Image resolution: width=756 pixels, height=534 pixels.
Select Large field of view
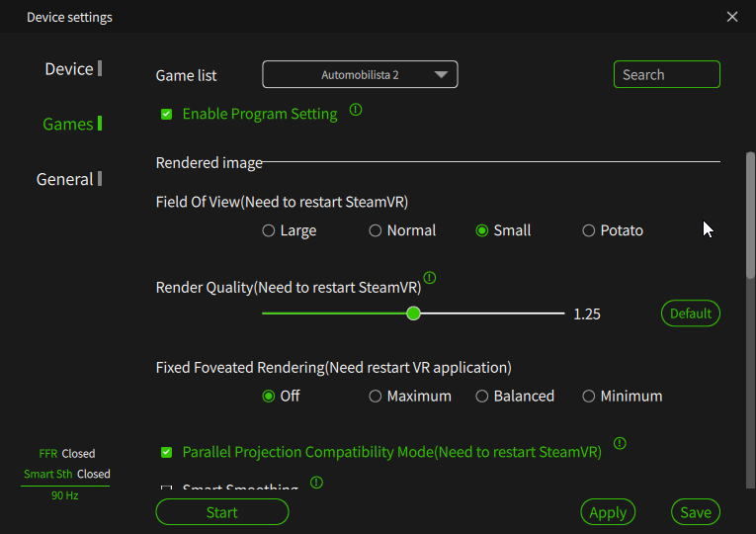coord(269,230)
